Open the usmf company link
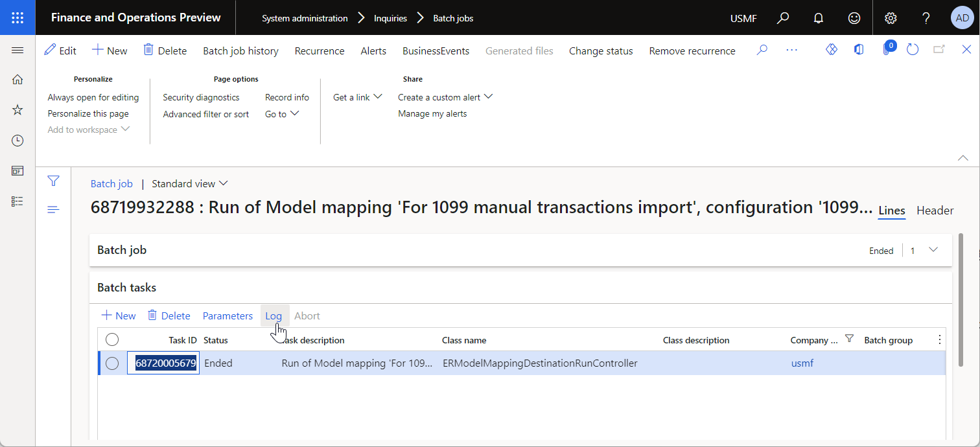 coord(802,363)
